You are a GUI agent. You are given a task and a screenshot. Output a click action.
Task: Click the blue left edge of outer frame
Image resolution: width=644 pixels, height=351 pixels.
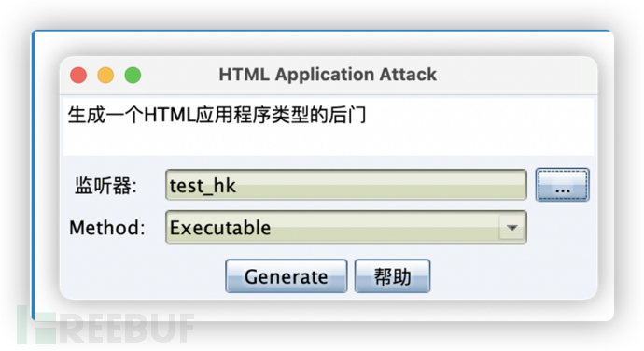pyautogui.click(x=34, y=173)
